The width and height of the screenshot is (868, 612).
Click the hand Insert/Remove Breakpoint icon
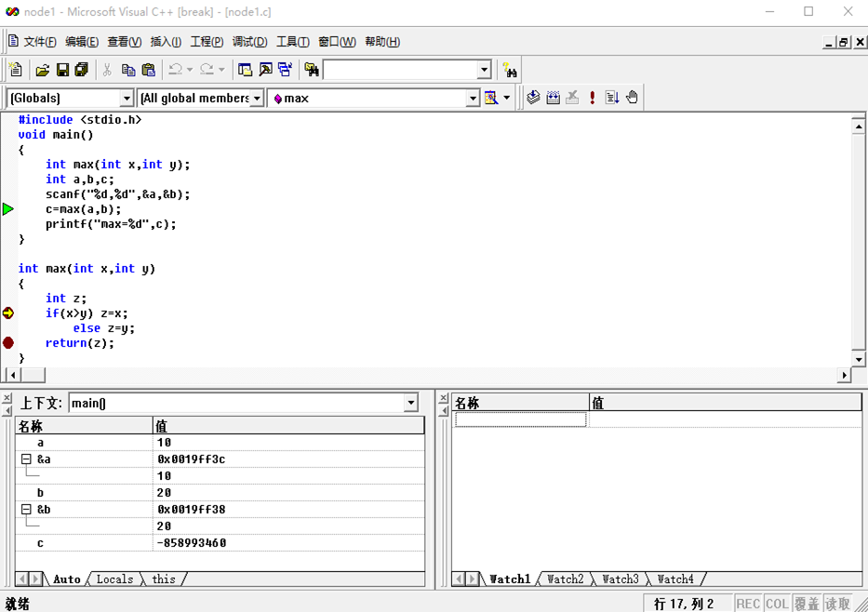pyautogui.click(x=632, y=98)
